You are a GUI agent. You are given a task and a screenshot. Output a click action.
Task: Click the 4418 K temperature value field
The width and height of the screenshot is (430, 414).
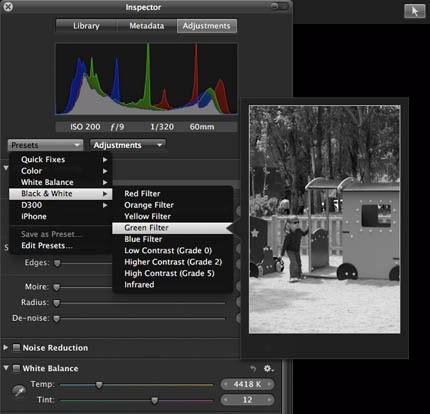[247, 384]
